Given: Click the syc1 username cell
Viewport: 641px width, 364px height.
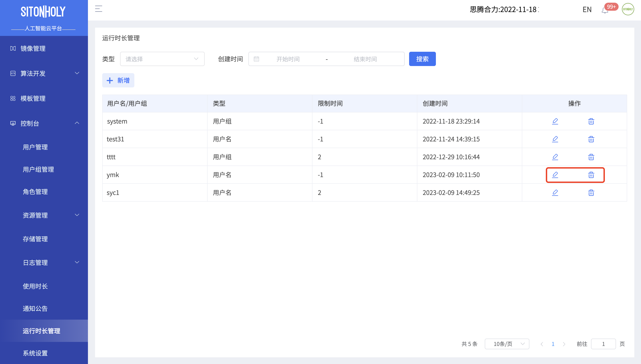Looking at the screenshot, I should (155, 192).
